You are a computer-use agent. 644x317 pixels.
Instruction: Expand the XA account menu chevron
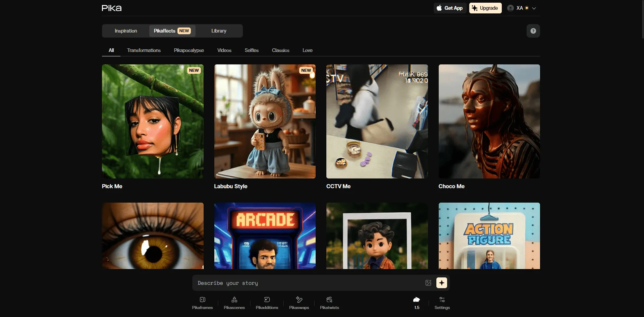534,8
